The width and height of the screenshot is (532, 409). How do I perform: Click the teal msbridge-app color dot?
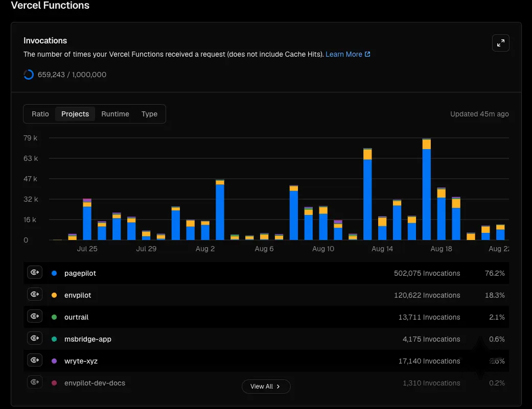click(x=54, y=339)
